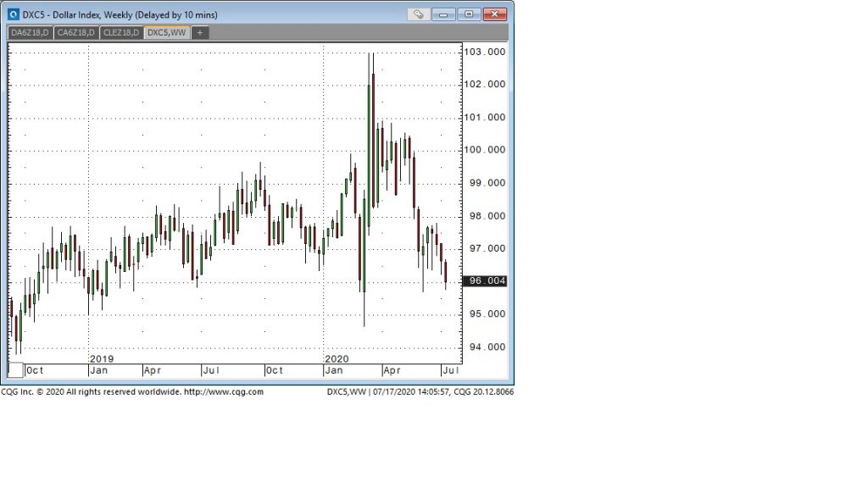Click the small box at bottom-left of chart
Image resolution: width=868 pixels, height=488 pixels.
[x=15, y=370]
